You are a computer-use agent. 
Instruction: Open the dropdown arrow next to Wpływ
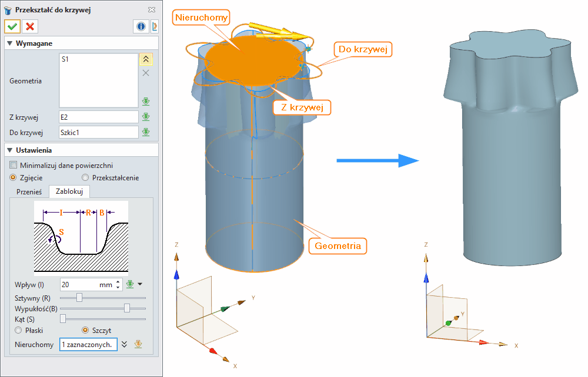tap(140, 285)
